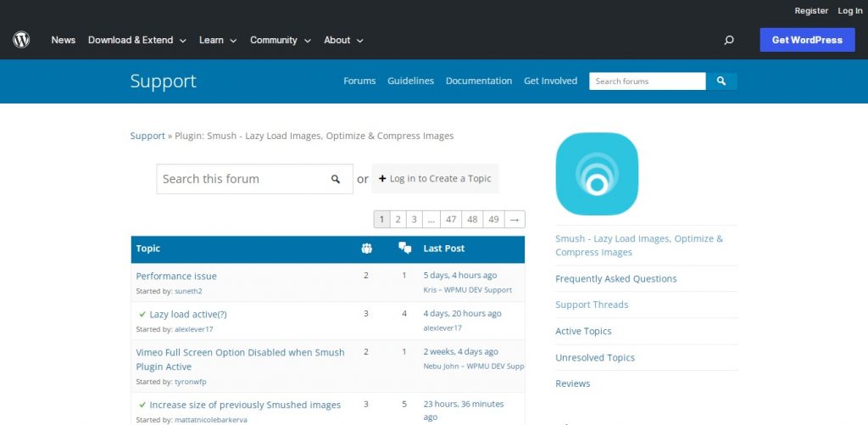Click the replies column header icon
The height and width of the screenshot is (425, 868).
click(x=404, y=249)
